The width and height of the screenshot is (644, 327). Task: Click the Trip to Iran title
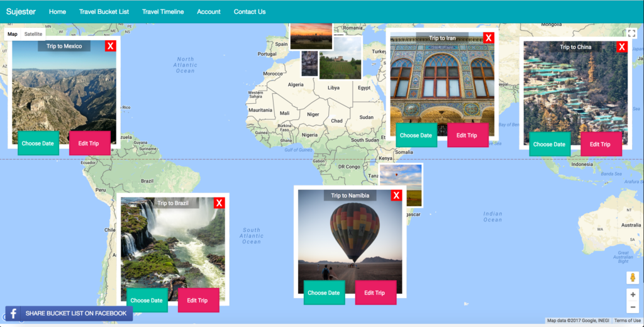tap(442, 38)
